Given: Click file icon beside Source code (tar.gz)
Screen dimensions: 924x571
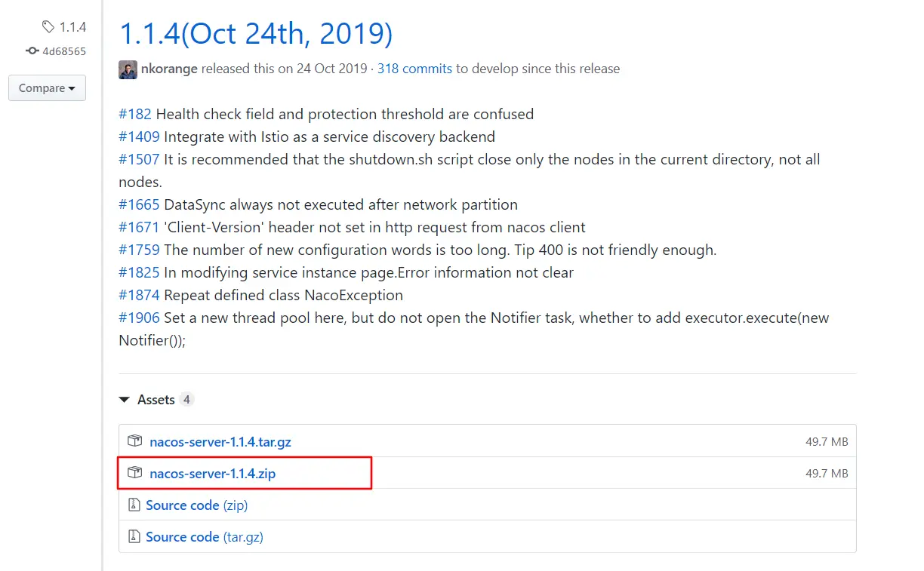Looking at the screenshot, I should point(134,536).
